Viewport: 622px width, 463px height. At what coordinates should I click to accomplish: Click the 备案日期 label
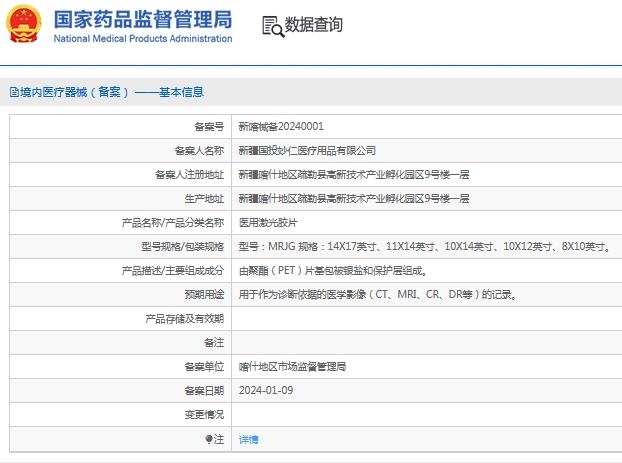[204, 391]
